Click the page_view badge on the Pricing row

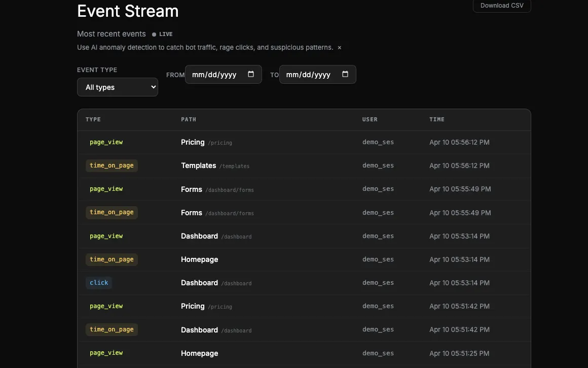(x=106, y=142)
